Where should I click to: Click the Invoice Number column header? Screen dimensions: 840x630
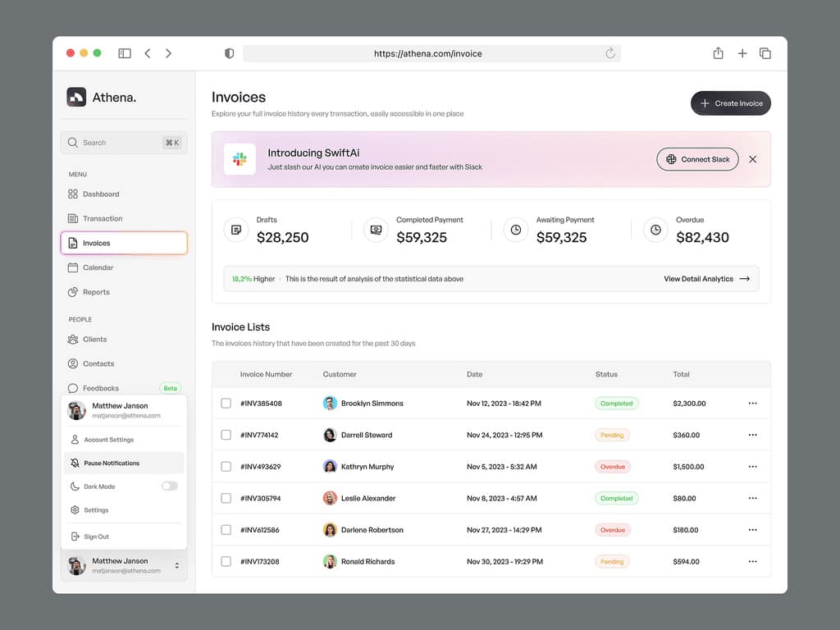(267, 374)
